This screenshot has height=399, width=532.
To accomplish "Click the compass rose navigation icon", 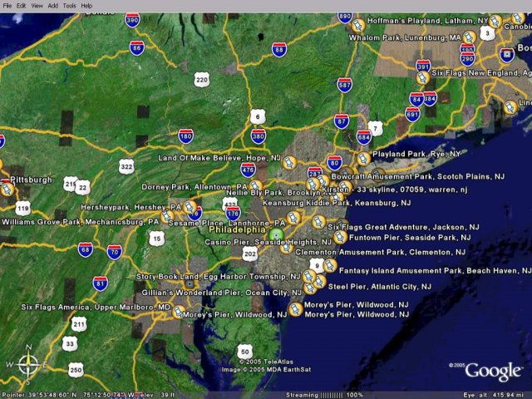I will click(x=28, y=365).
